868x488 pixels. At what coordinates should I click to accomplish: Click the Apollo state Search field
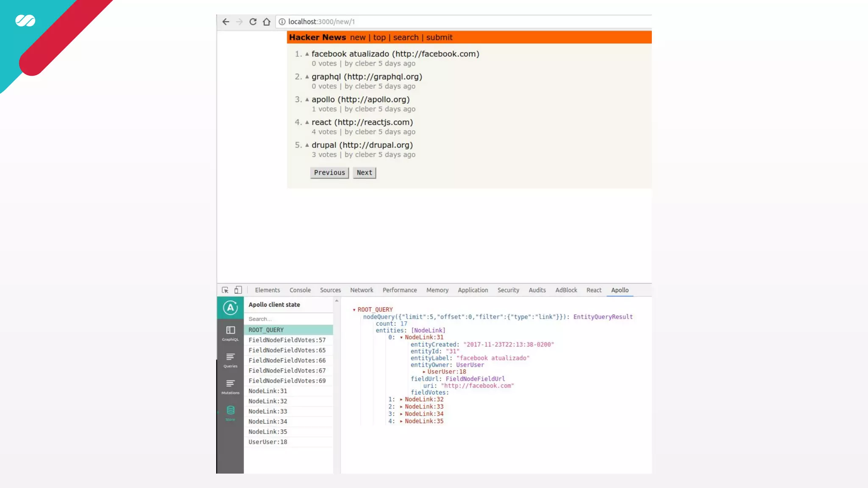[288, 319]
